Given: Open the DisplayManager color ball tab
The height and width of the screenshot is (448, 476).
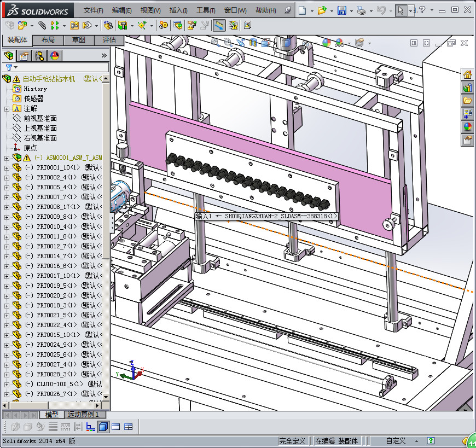Looking at the screenshot, I should [55, 55].
